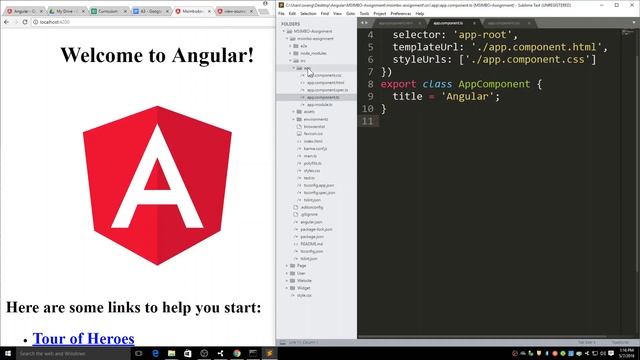Click the Search the web and Windows box
640x360 pixels.
pos(73,353)
